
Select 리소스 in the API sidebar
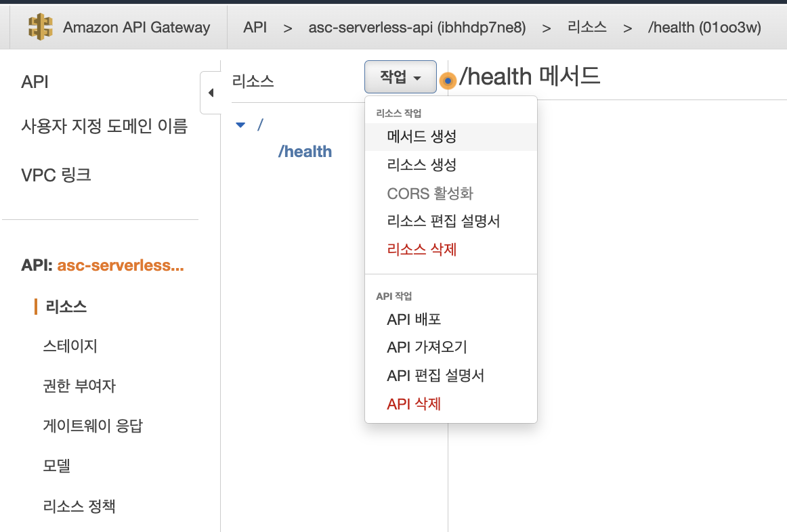click(66, 307)
